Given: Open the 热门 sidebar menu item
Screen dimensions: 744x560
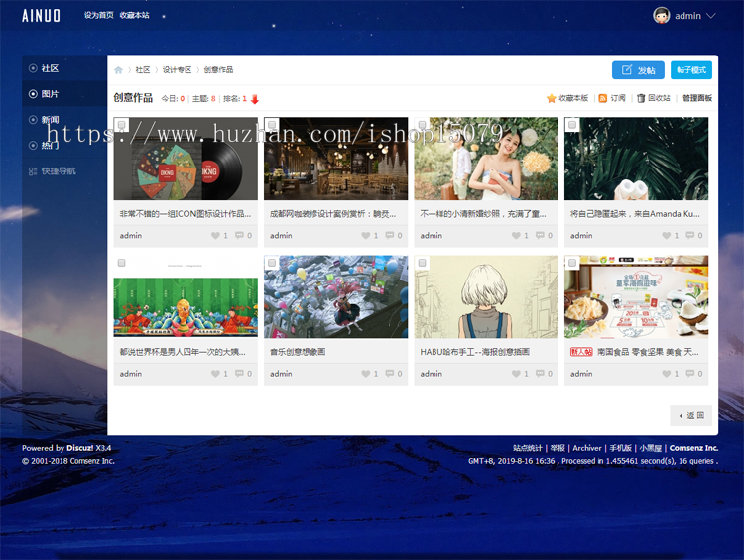Looking at the screenshot, I should click(64, 145).
